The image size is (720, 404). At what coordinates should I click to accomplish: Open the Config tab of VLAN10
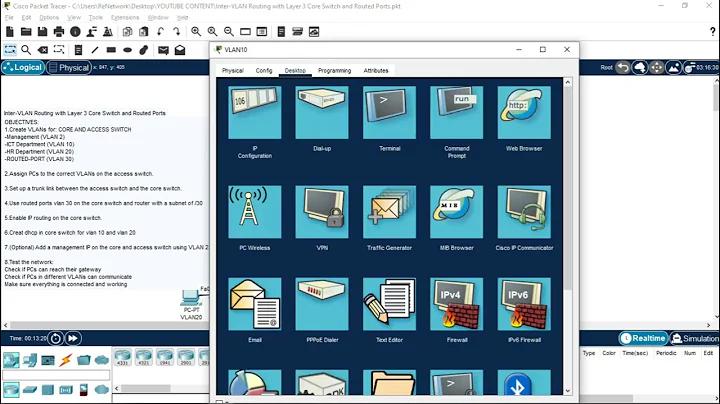(264, 71)
